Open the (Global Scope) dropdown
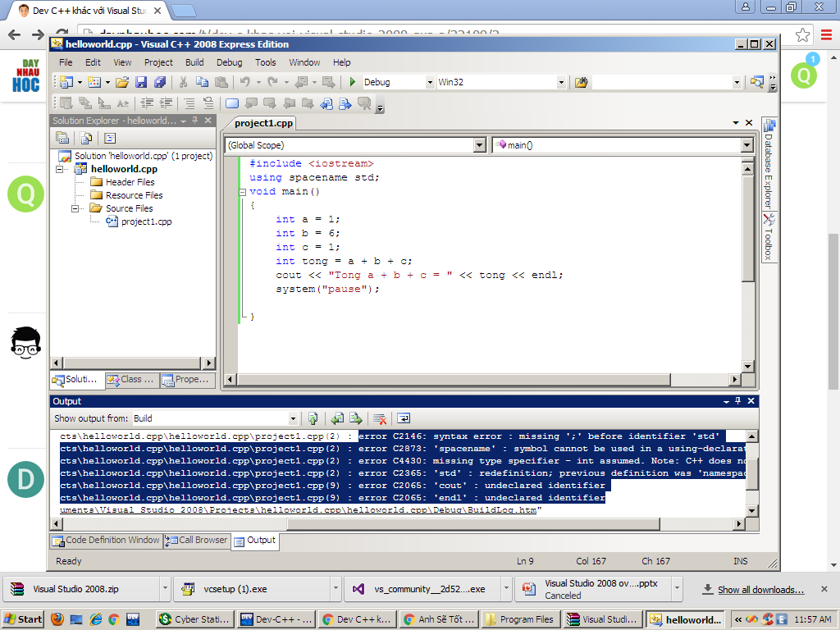840x630 pixels. click(480, 145)
